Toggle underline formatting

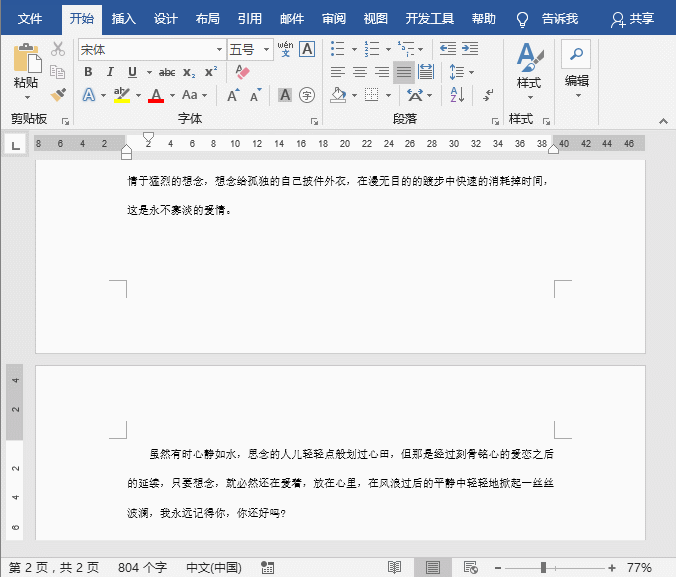[x=132, y=72]
